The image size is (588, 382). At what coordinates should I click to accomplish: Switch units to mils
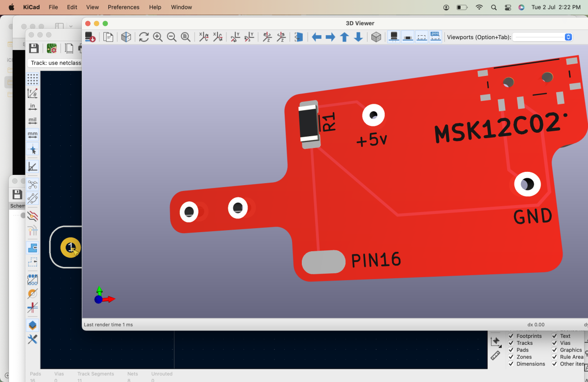(x=32, y=120)
